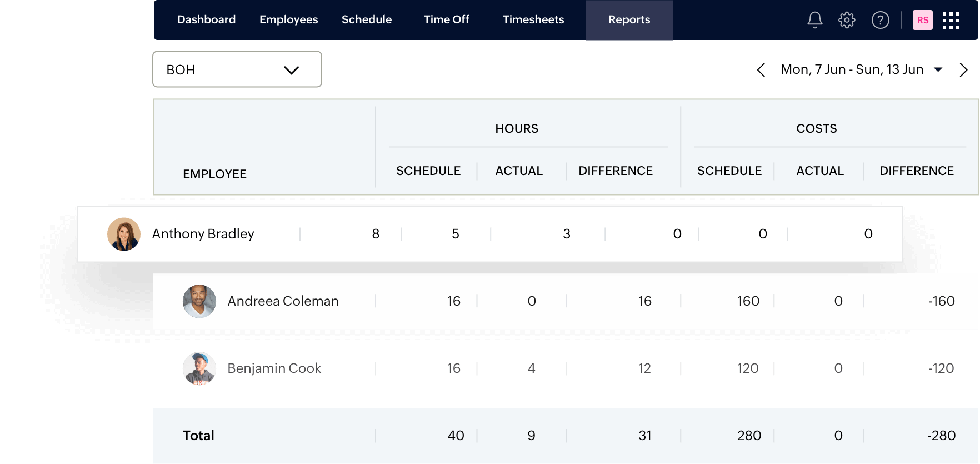Open the help question mark icon
The width and height of the screenshot is (980, 464).
[x=880, y=20]
